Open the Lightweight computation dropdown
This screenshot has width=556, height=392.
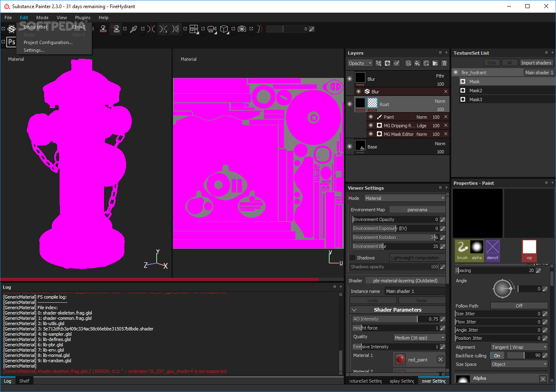pos(417,258)
